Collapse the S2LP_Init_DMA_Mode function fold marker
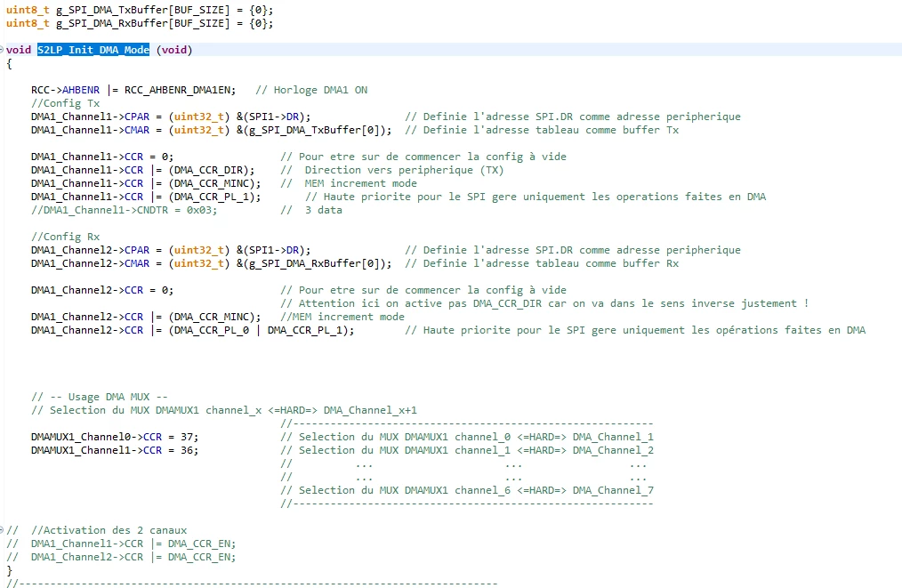 [x=2, y=50]
